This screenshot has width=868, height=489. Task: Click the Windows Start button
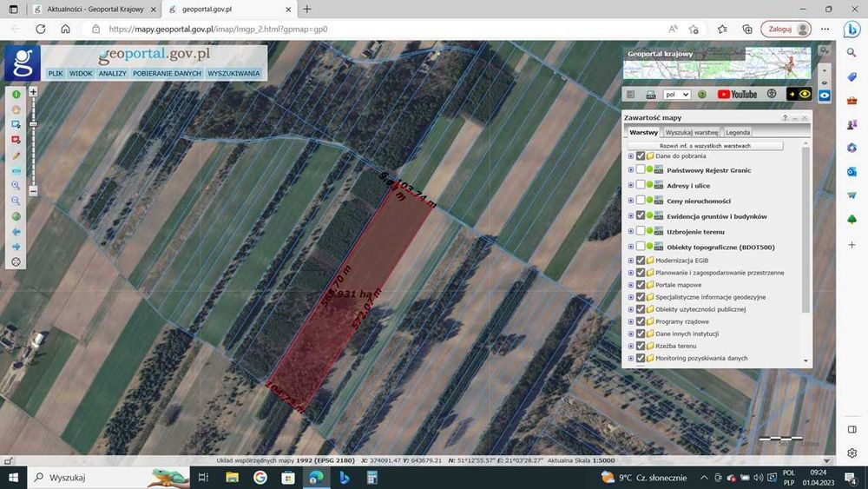coord(13,478)
